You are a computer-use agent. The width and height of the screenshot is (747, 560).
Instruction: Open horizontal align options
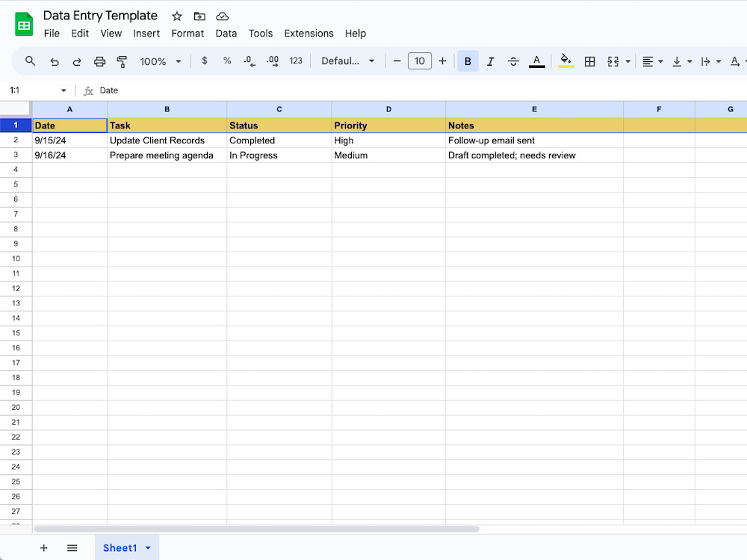pyautogui.click(x=653, y=61)
